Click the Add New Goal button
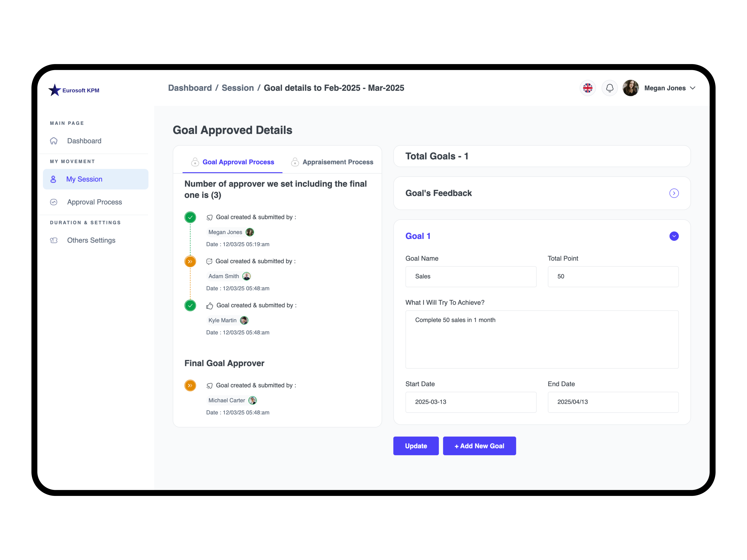 pyautogui.click(x=479, y=446)
